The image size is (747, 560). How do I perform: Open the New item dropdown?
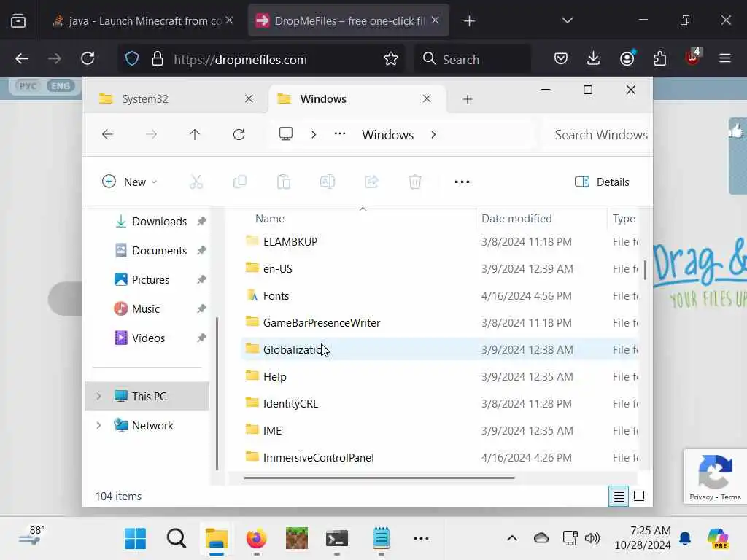coord(130,182)
